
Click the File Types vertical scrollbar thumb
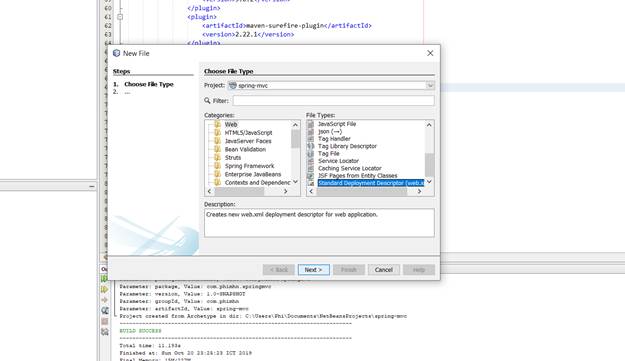click(x=429, y=165)
